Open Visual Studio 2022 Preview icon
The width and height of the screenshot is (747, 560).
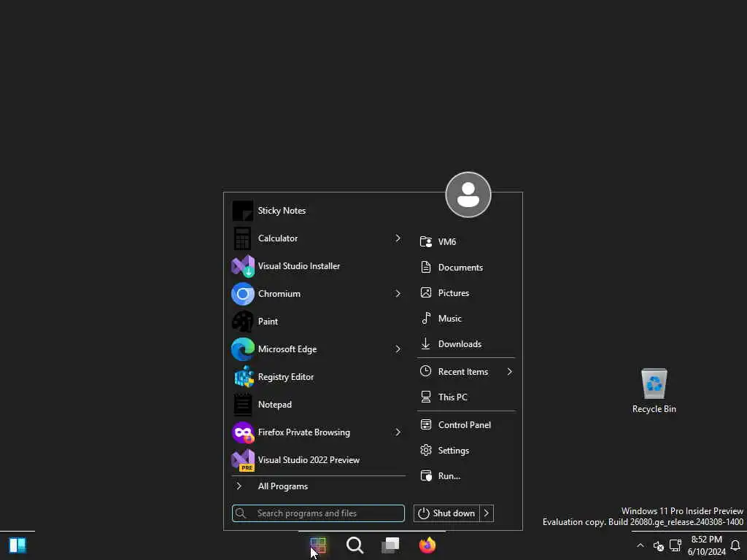pos(242,460)
